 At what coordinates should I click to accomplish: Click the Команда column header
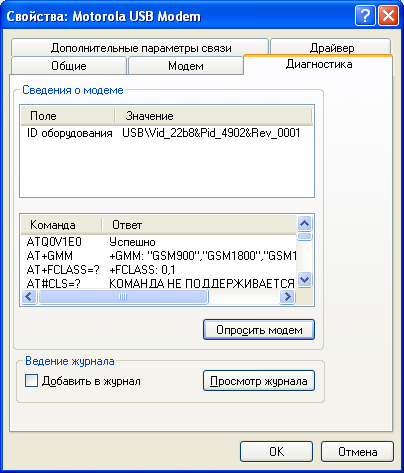point(61,225)
